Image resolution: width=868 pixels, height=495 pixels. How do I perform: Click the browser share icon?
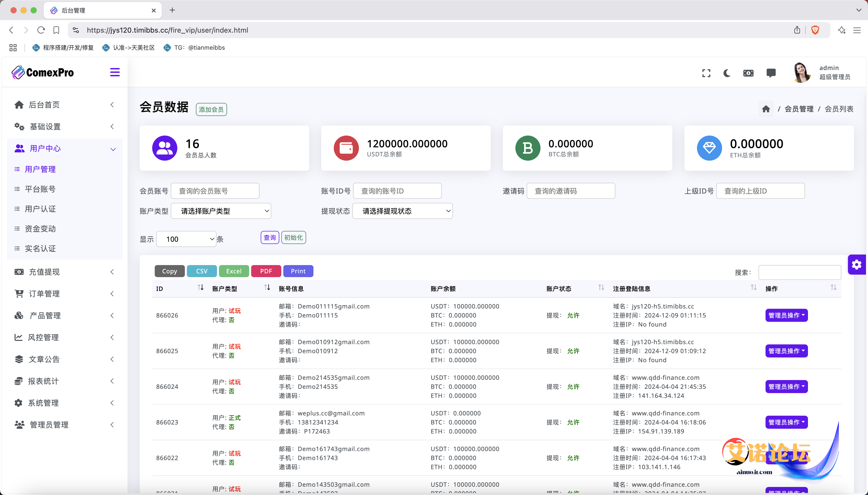797,30
